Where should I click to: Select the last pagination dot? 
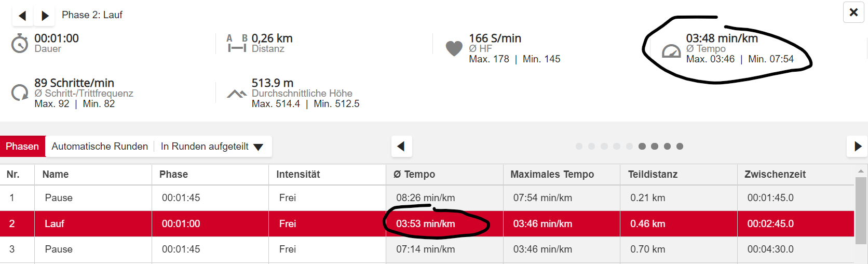pos(680,147)
